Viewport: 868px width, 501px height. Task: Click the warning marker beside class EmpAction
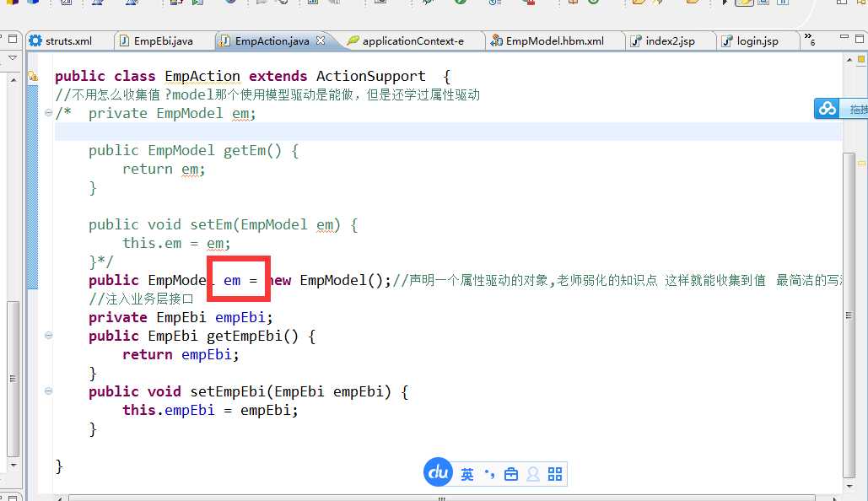33,76
